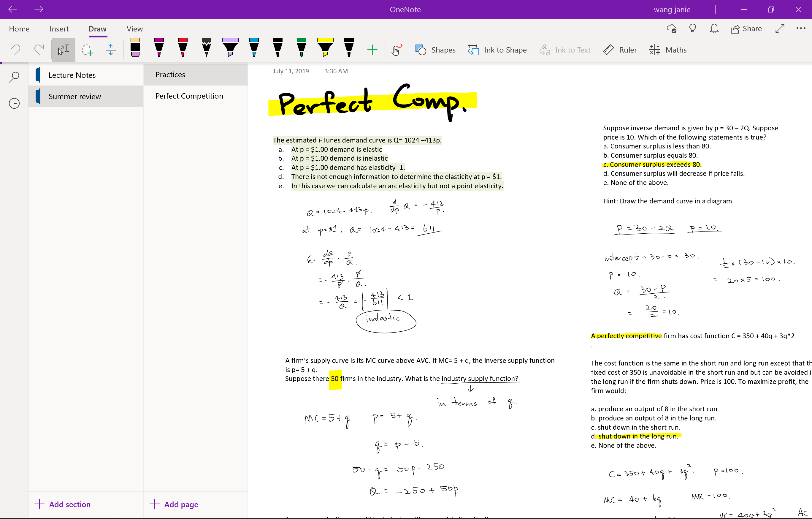Select the Ink to Text tool
The height and width of the screenshot is (519, 812).
(x=565, y=49)
